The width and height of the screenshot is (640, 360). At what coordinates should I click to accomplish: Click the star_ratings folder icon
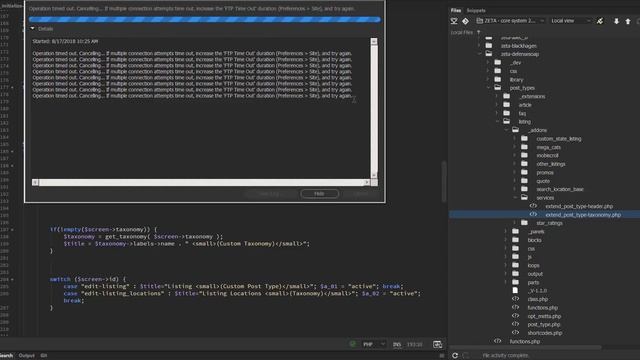pos(524,223)
